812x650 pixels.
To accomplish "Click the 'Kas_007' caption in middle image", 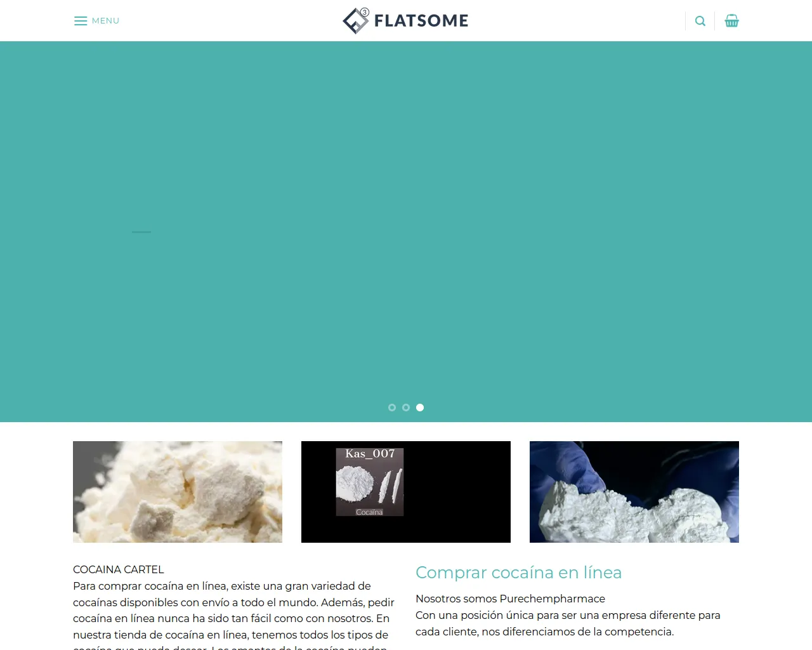I will tap(370, 454).
